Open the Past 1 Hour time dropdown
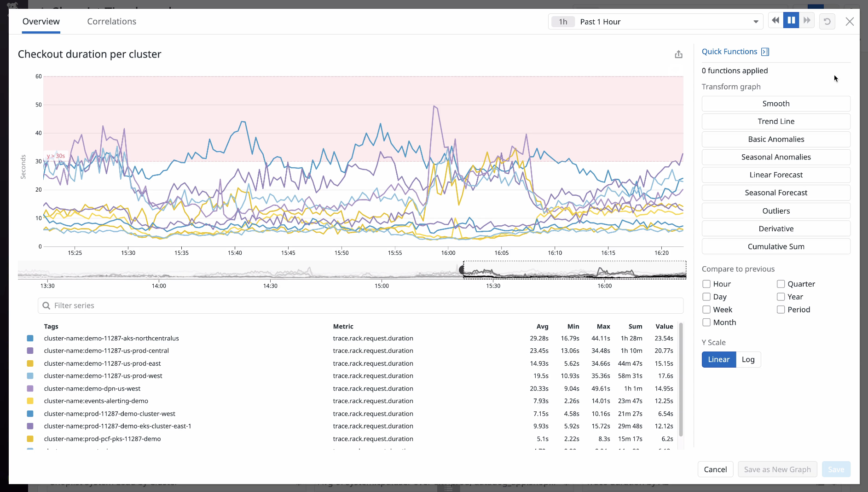Screen dimensions: 868x492 tap(655, 22)
